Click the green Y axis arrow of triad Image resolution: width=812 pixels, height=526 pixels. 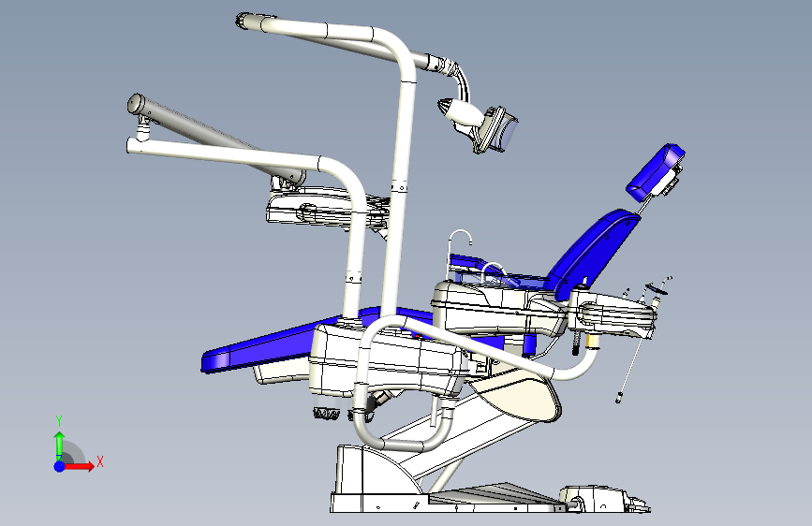60,446
